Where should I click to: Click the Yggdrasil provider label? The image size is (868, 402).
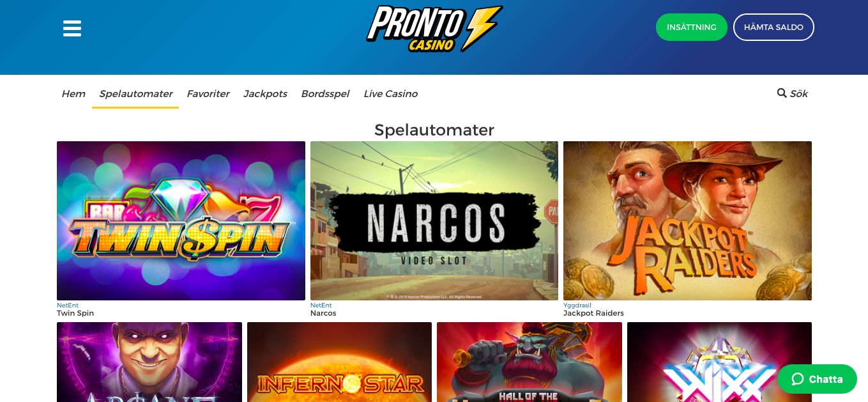pos(577,305)
